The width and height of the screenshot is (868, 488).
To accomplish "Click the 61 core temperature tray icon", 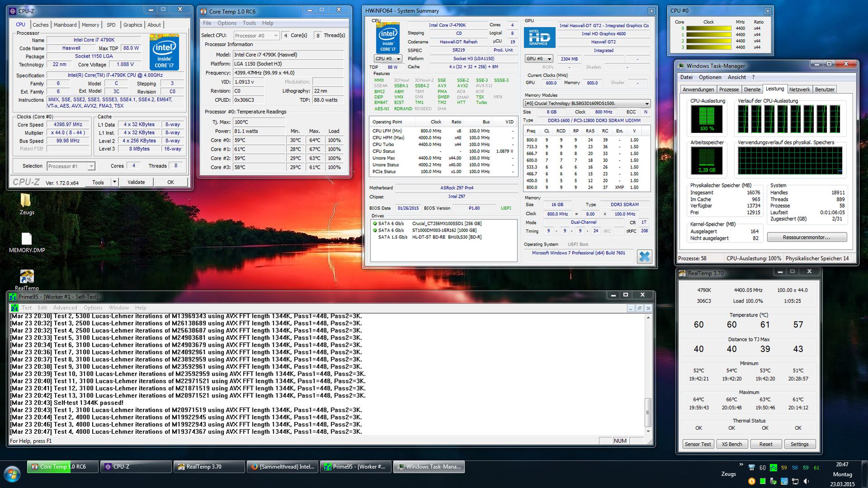I will (816, 468).
